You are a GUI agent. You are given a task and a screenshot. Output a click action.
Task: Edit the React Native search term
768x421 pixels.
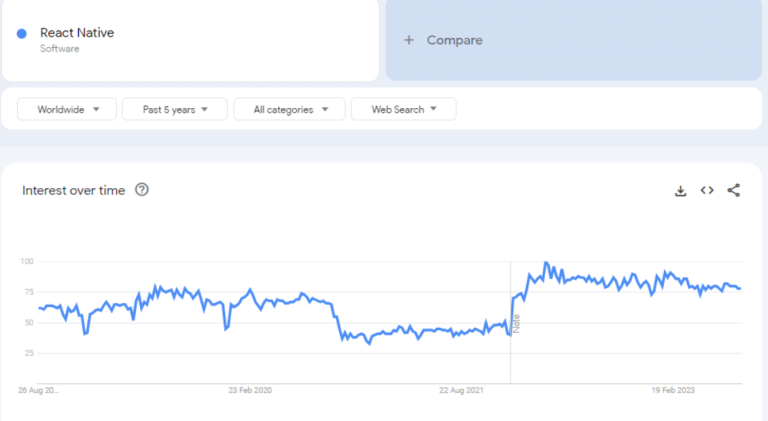coord(77,33)
